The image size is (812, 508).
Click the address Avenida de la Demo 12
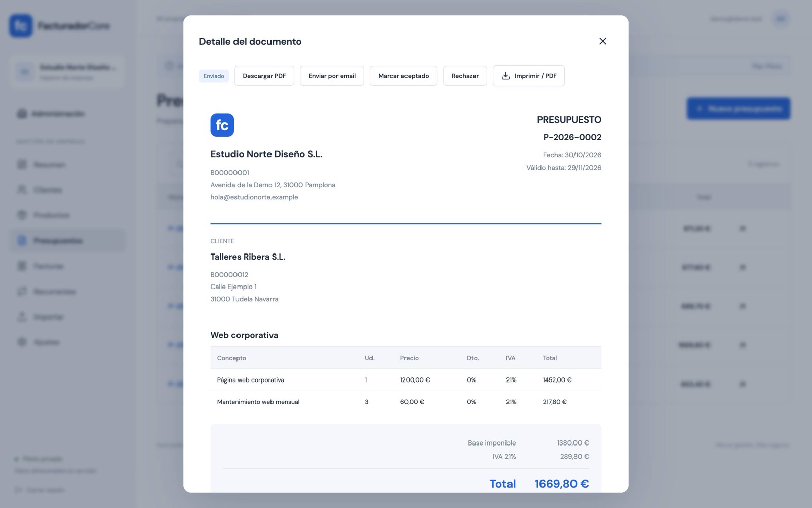coord(273,185)
